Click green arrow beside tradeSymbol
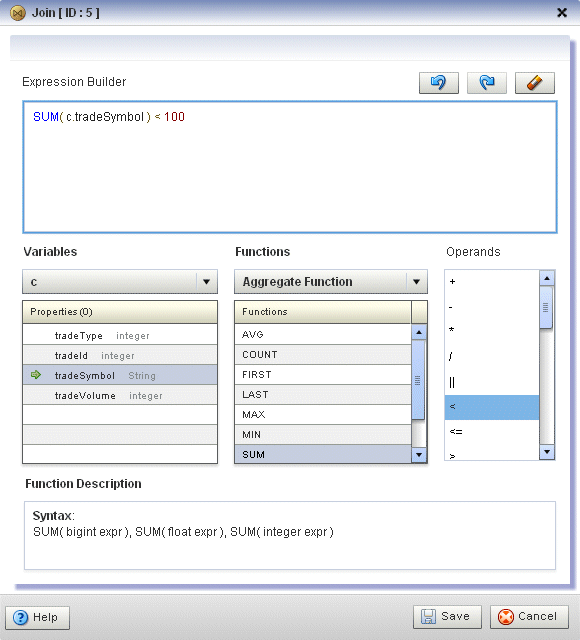This screenshot has width=580, height=640. tap(36, 375)
